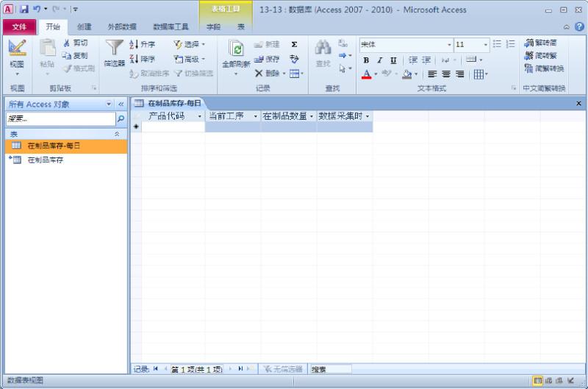This screenshot has width=588, height=389.
Task: Go to last record button
Action: 240,369
